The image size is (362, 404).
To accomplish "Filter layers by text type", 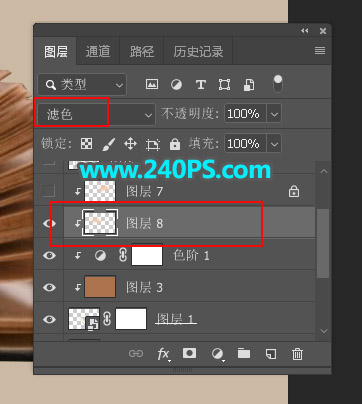I will tap(201, 85).
